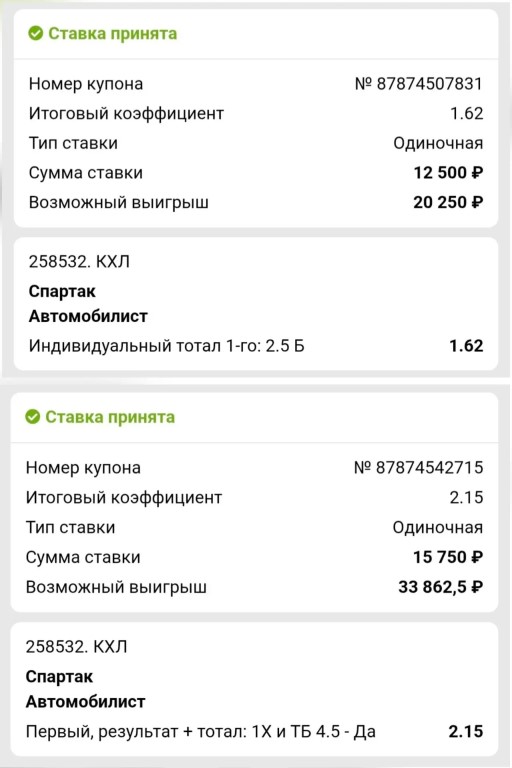This screenshot has height=768, width=512.
Task: Select the 15 750 ₽ stake amount
Action: [448, 557]
